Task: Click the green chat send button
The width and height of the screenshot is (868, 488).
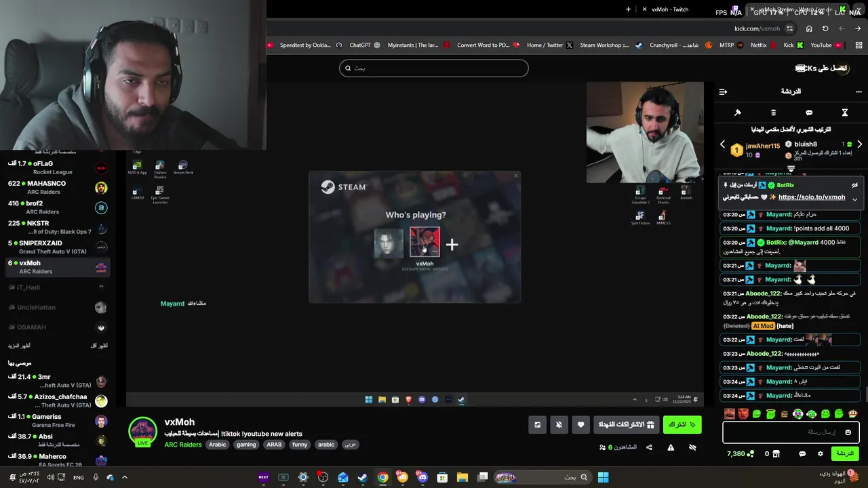Action: 844,453
